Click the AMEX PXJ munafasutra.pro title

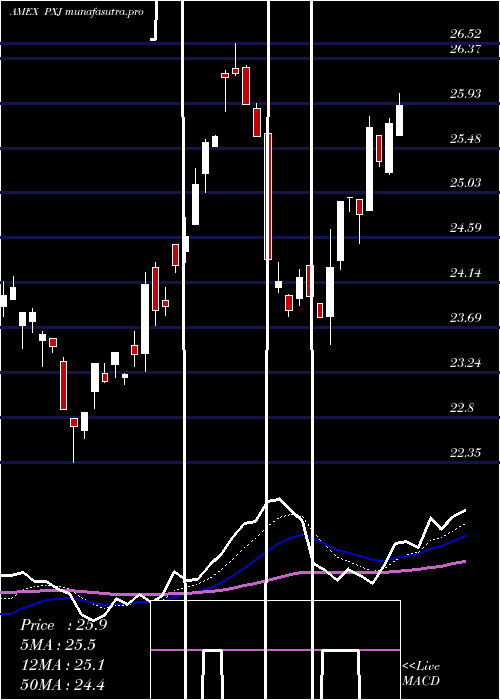[76, 12]
